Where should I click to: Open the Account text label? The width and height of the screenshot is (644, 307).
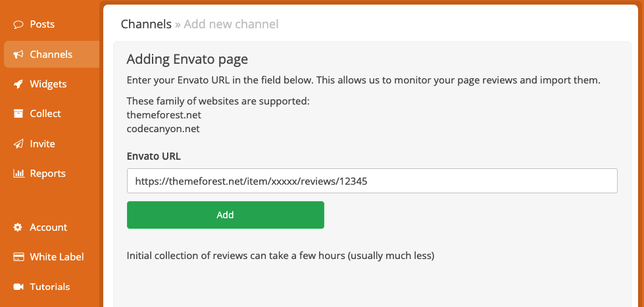tap(49, 227)
